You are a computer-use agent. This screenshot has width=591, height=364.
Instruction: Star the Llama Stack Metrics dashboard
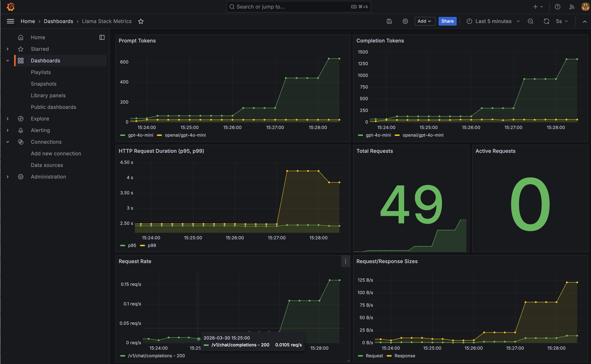coord(141,21)
